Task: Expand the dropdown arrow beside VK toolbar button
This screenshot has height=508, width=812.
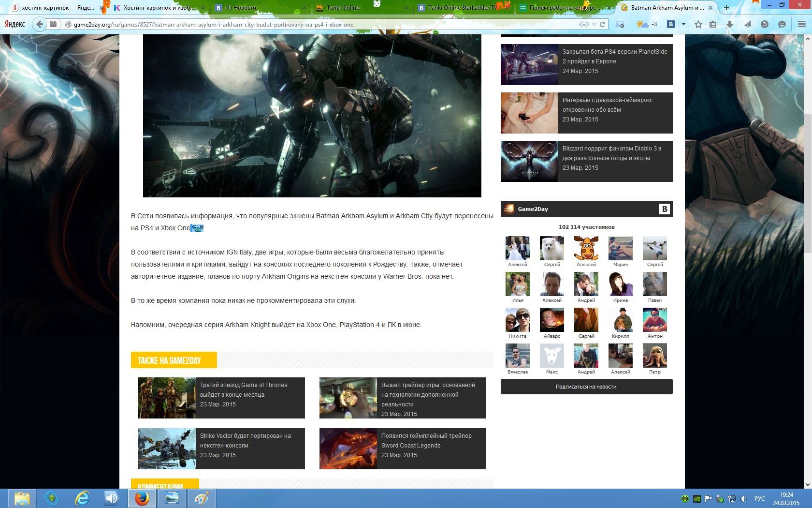Action: (x=683, y=24)
